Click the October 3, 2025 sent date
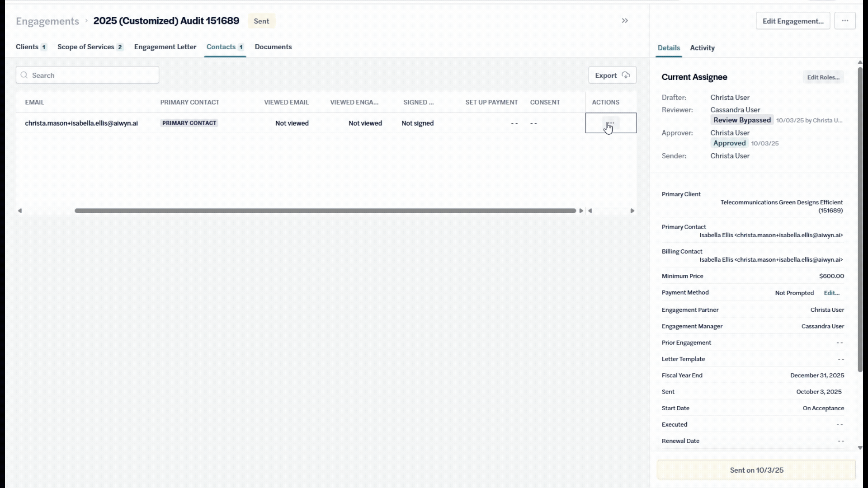The height and width of the screenshot is (488, 868). (819, 392)
